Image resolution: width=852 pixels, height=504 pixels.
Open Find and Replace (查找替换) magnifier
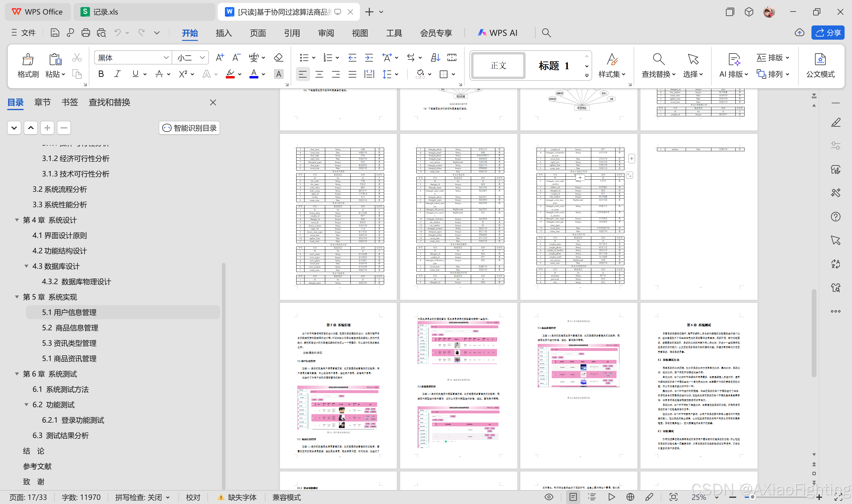(658, 59)
